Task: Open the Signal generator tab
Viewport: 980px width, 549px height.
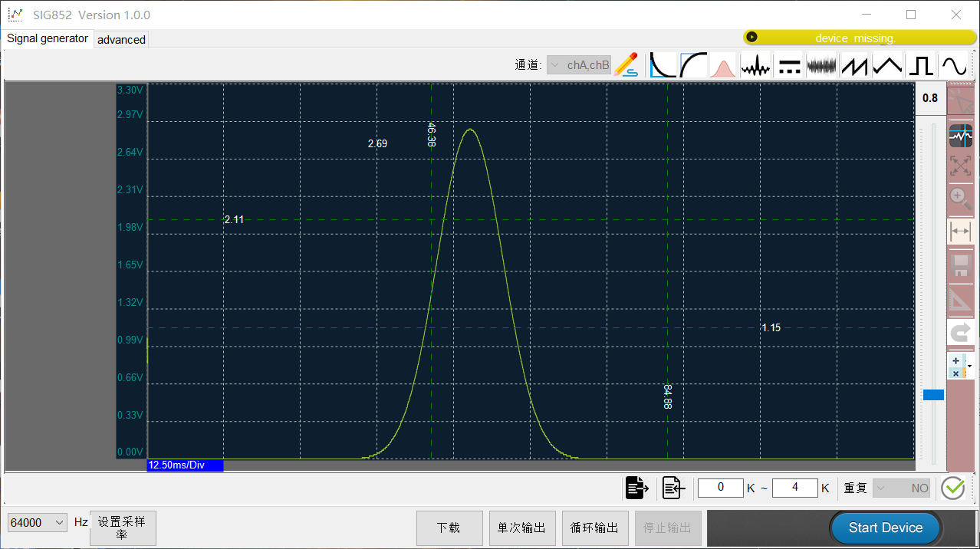Action: (x=48, y=38)
